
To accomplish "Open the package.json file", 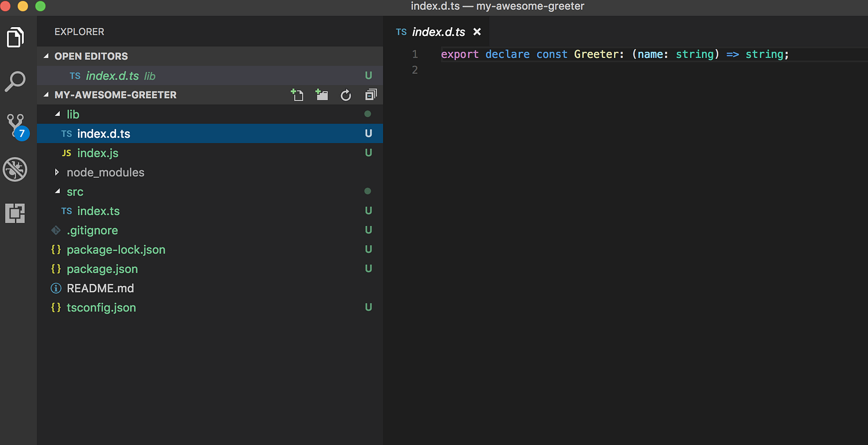I will pos(102,269).
